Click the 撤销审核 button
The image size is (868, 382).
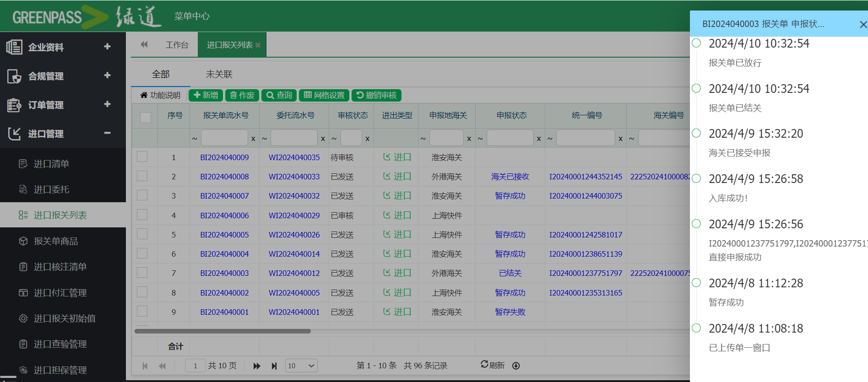pos(377,95)
